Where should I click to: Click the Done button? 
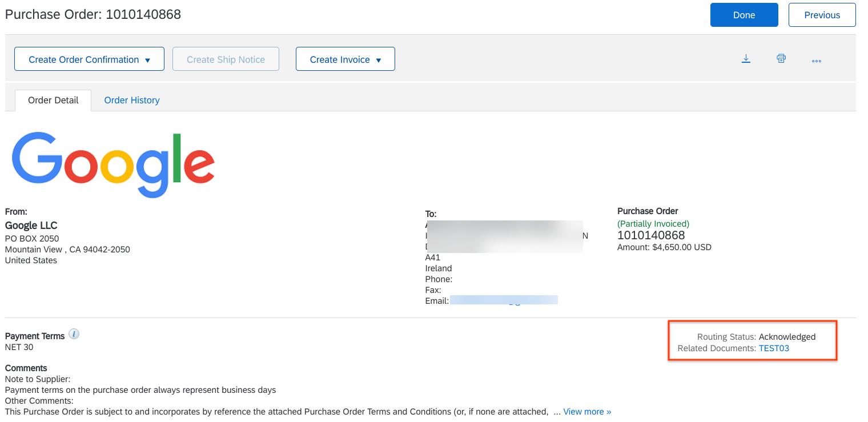744,15
